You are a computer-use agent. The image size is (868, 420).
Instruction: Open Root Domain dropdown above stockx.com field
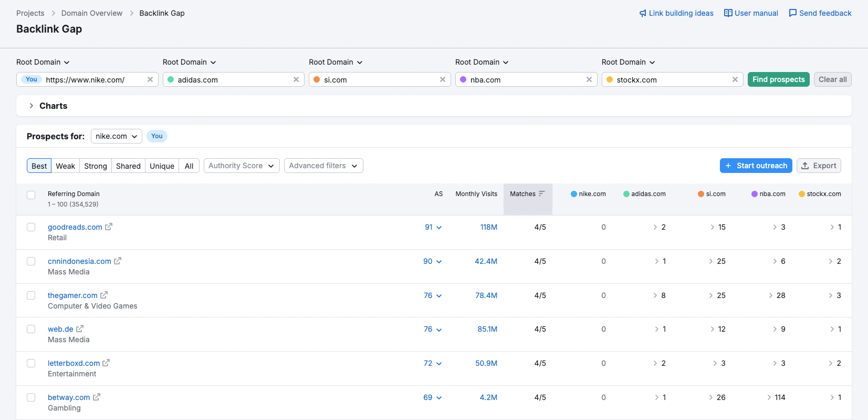coord(629,62)
